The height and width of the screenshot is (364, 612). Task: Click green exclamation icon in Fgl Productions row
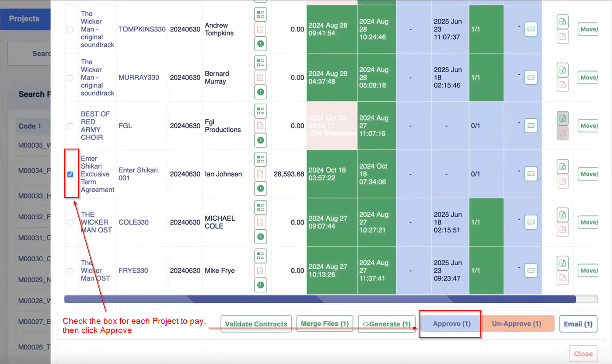(261, 140)
